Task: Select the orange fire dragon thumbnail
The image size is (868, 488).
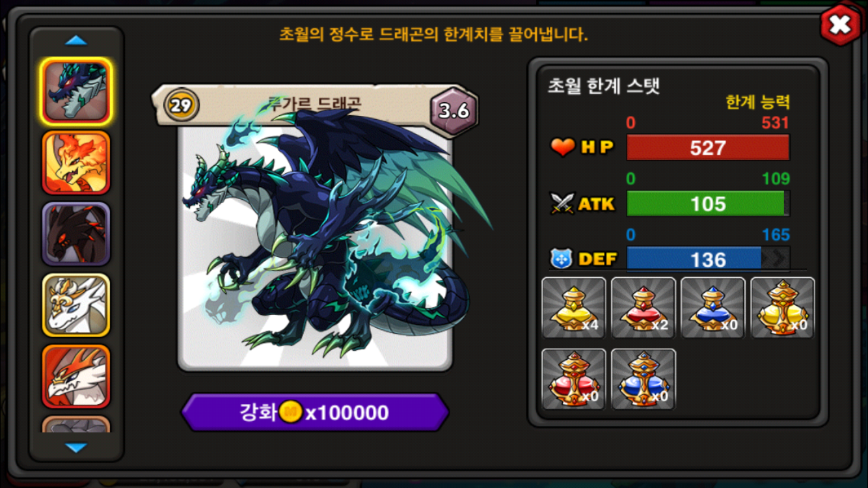Action: pos(76,163)
